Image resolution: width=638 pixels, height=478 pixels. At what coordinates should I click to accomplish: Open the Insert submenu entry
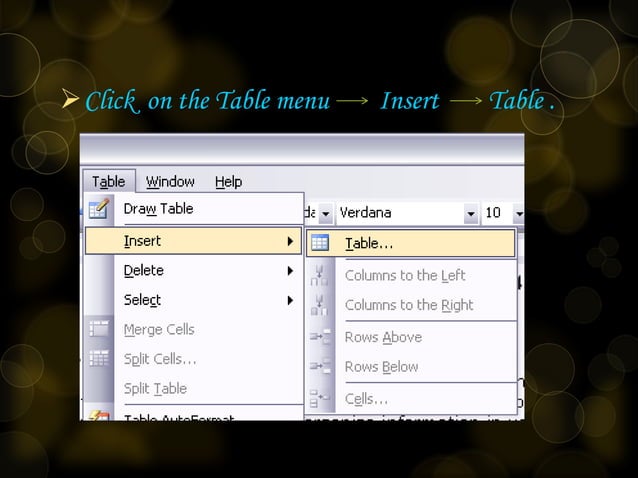click(193, 241)
